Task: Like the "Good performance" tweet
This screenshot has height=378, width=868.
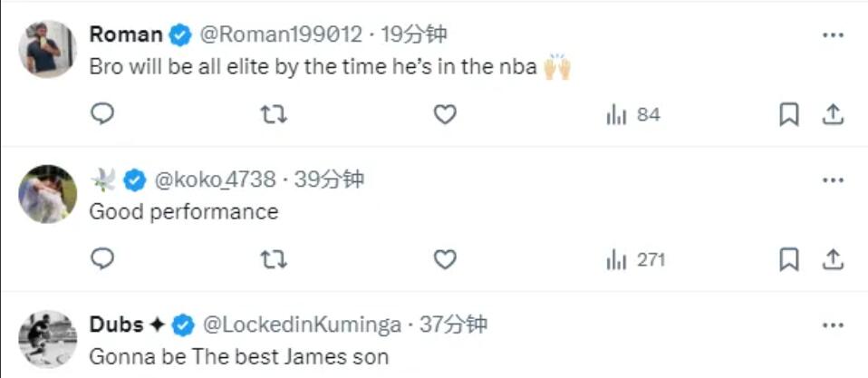Action: pyautogui.click(x=444, y=259)
